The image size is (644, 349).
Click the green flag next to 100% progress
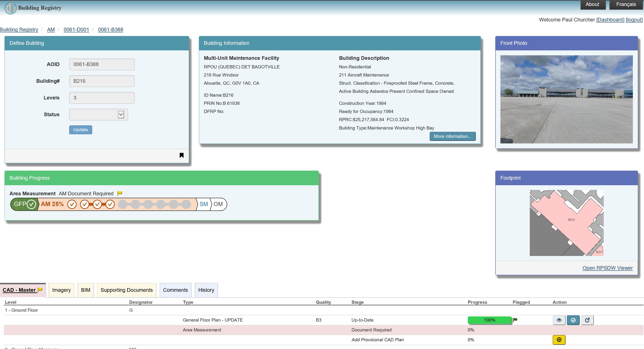click(515, 319)
